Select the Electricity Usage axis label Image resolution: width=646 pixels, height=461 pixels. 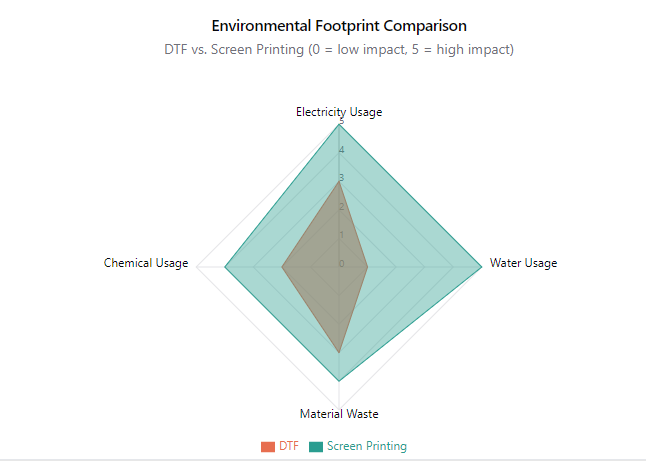pos(339,112)
